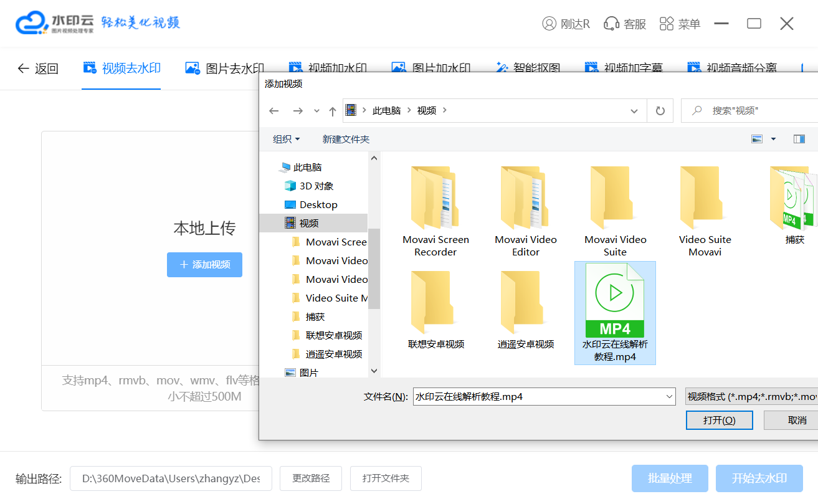
Task: Open the 视频音频分离 tab
Action: tap(732, 68)
